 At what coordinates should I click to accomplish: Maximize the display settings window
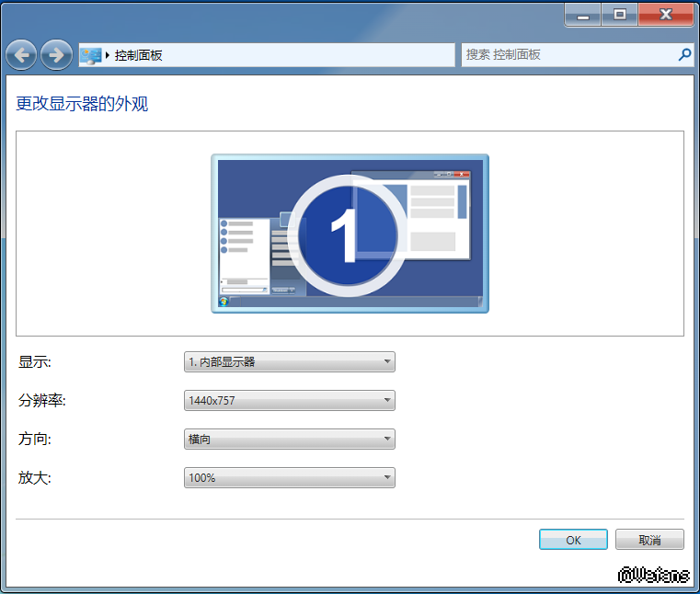[620, 15]
